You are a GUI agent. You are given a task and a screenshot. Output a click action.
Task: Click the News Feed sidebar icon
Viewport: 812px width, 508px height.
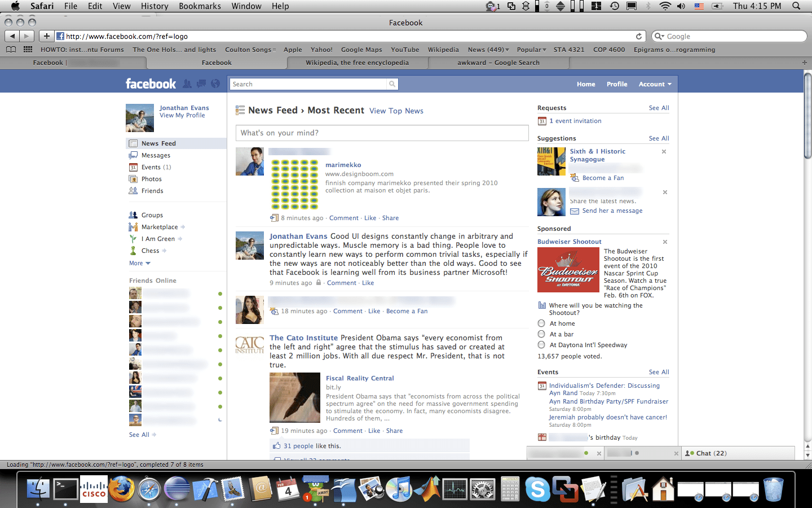(133, 143)
